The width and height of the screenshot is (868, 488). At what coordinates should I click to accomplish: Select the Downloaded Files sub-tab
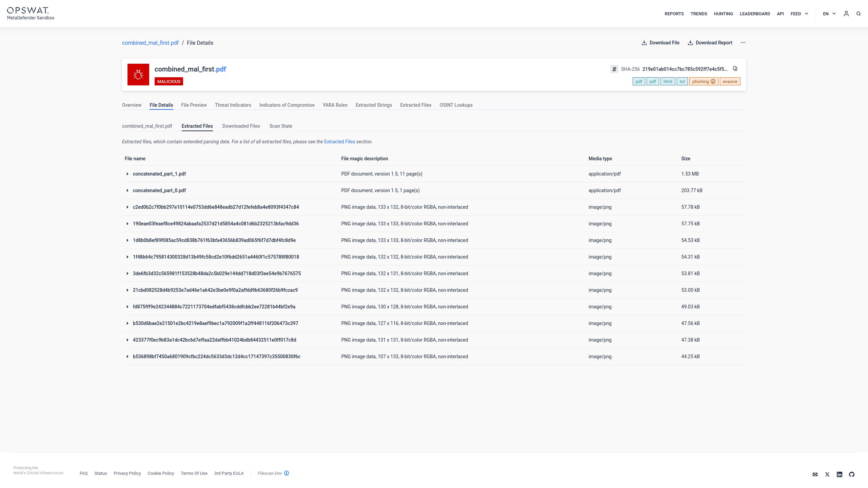[241, 126]
